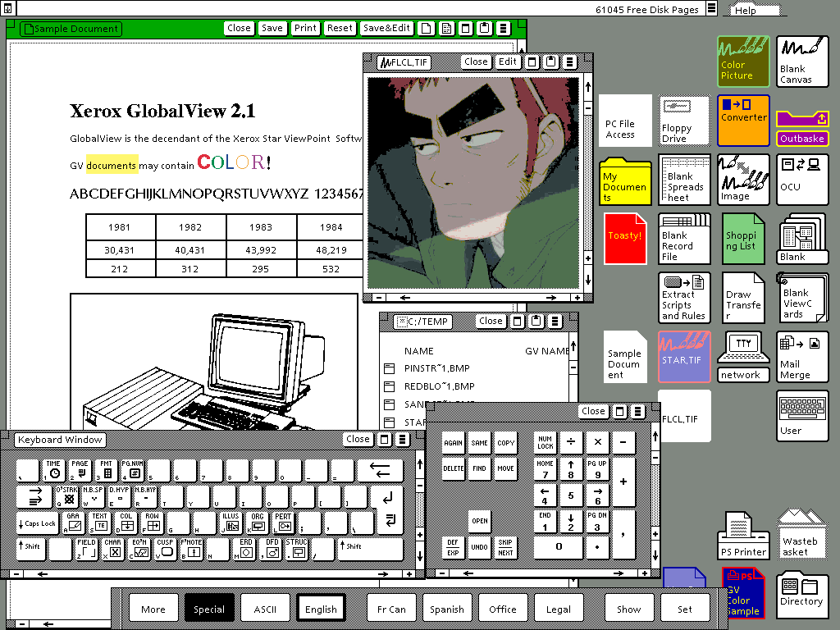This screenshot has height=630, width=840.
Task: Switch to the Special keyboard set
Action: pos(209,609)
